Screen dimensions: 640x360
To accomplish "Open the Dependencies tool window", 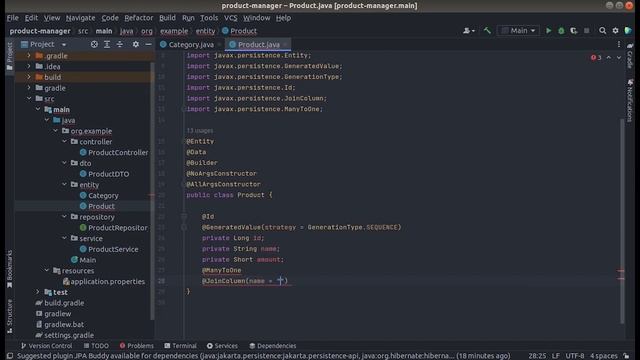I will 273,346.
